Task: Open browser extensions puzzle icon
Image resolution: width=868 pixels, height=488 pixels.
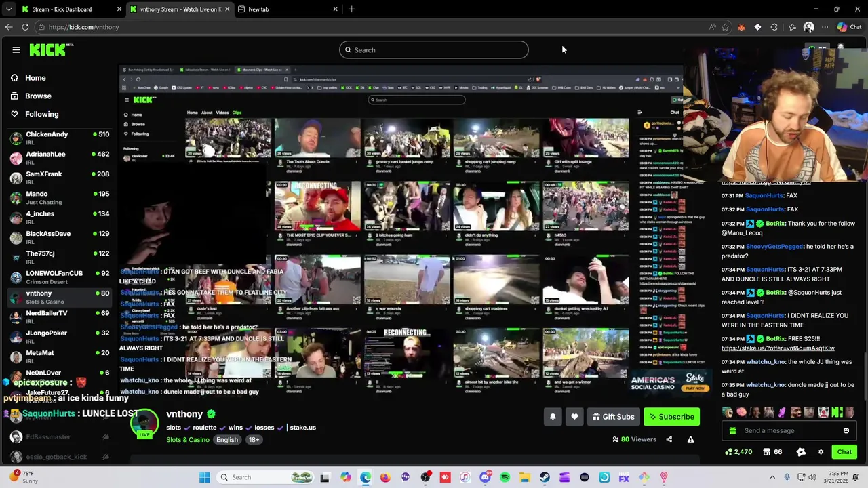Action: point(774,27)
